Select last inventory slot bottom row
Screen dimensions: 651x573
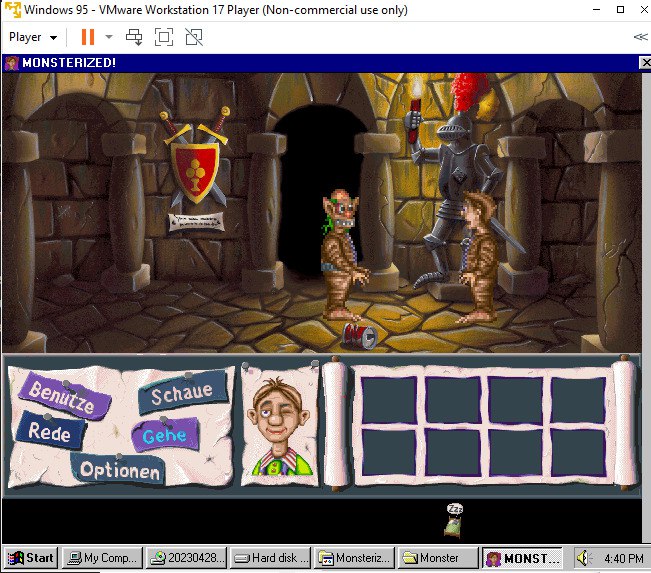[x=578, y=453]
